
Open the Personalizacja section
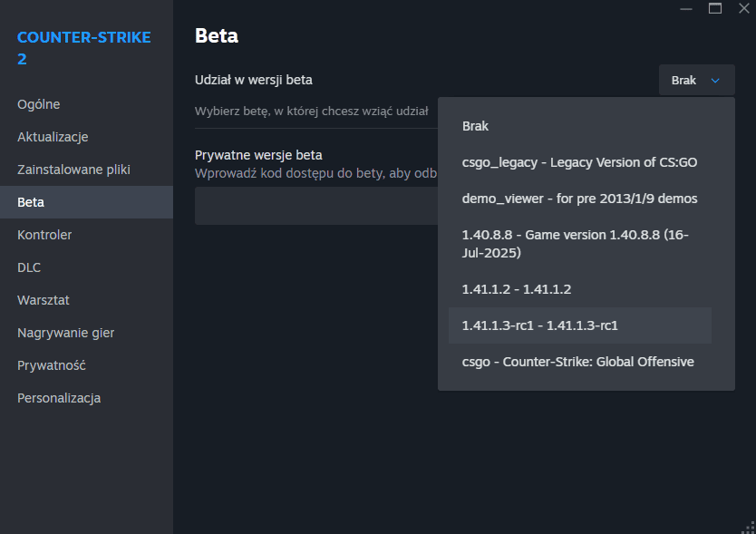[59, 398]
